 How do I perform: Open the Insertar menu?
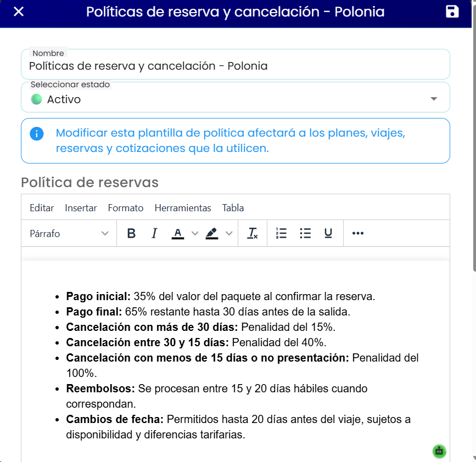[81, 208]
